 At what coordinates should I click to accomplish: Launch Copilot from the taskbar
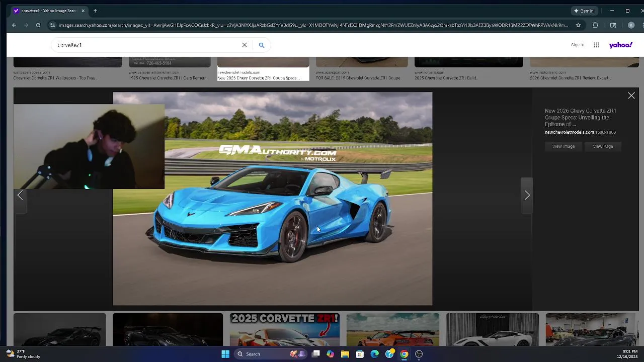click(x=330, y=354)
